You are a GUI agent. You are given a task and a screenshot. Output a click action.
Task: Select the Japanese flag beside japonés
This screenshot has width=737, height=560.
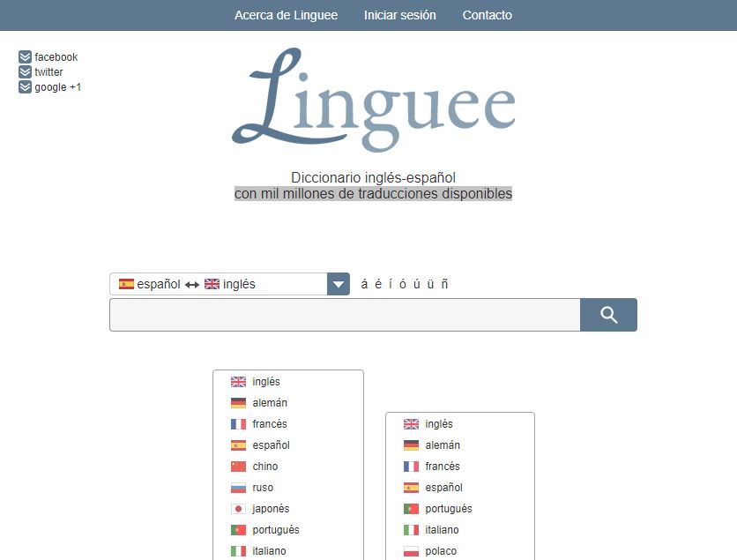pos(237,508)
